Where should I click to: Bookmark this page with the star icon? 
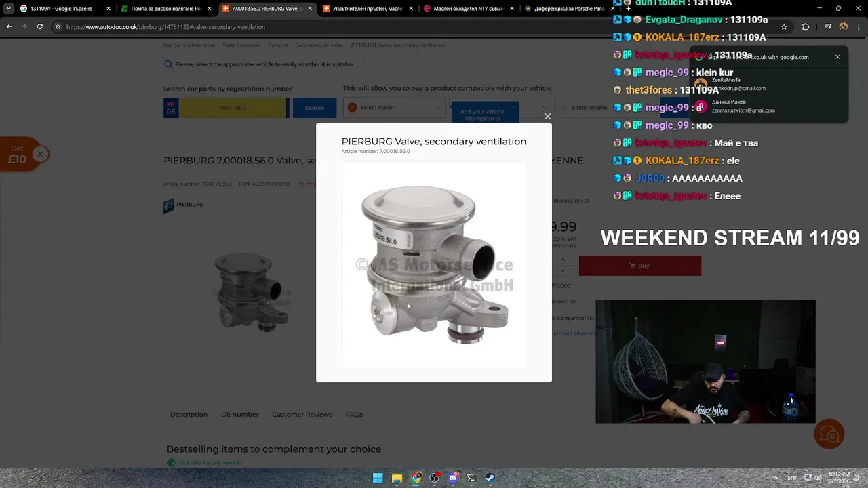click(784, 26)
